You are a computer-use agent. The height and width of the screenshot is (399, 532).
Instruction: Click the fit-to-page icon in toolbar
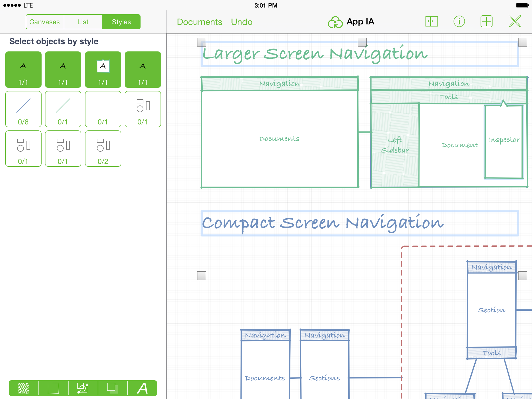coord(431,22)
